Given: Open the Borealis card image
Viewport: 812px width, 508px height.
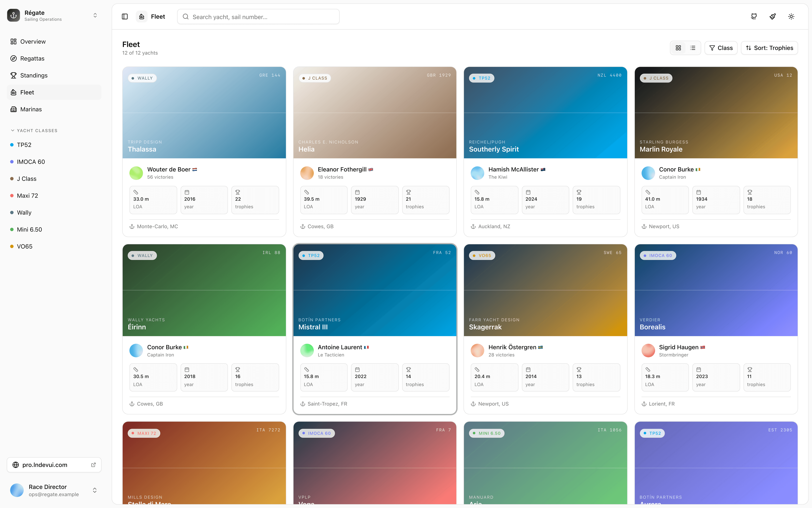Looking at the screenshot, I should 716,290.
